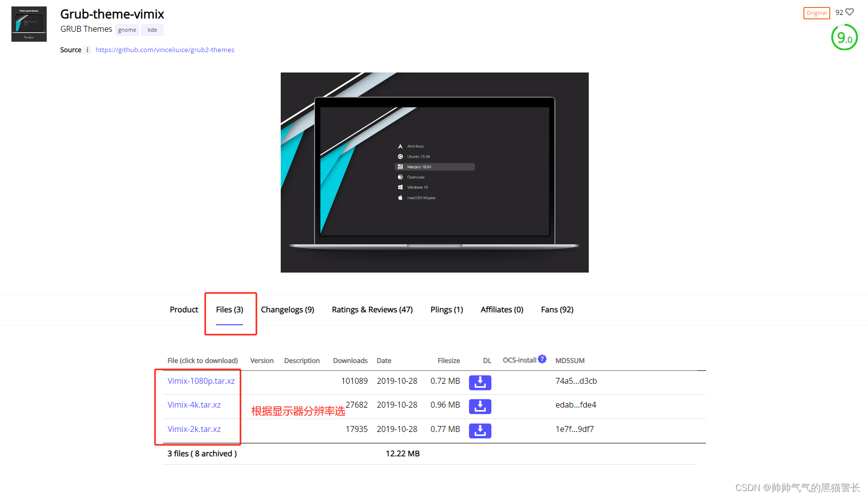Open the large laptop preview image
This screenshot has width=868, height=497.
click(x=434, y=172)
